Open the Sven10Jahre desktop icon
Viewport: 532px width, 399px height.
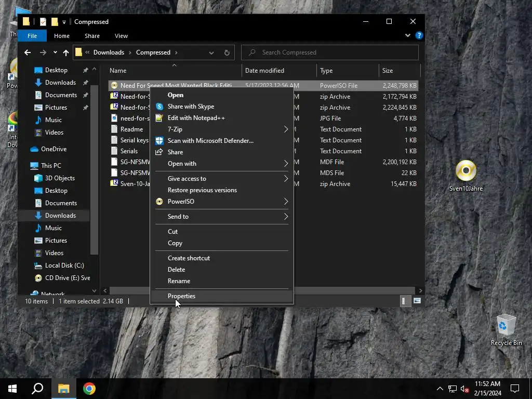(466, 176)
